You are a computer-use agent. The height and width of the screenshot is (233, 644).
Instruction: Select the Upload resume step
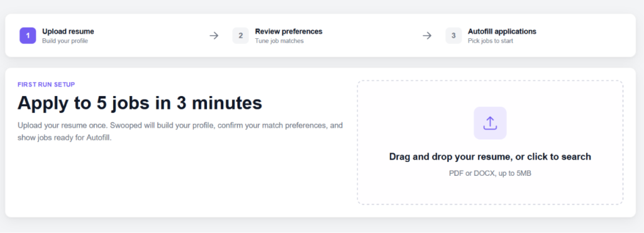[x=57, y=36]
